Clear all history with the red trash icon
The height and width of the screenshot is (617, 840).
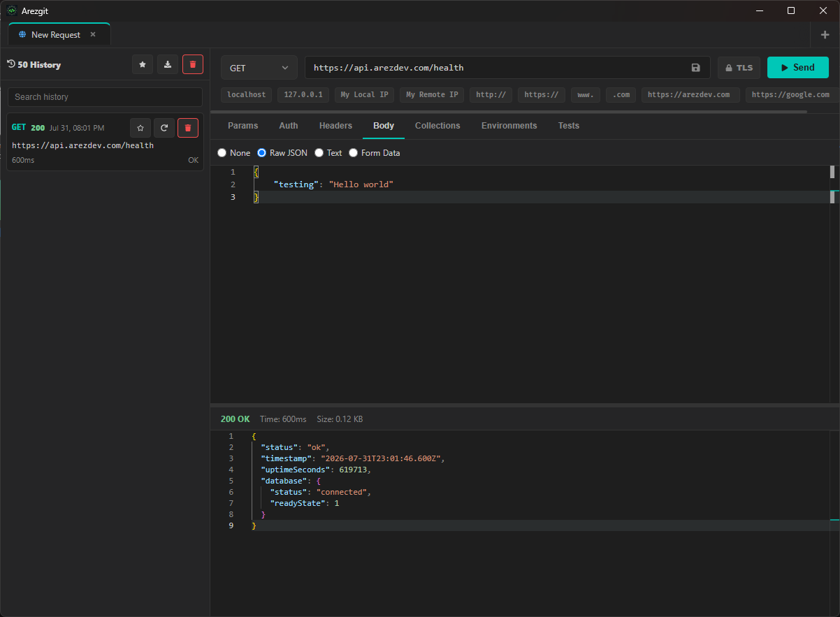pyautogui.click(x=193, y=64)
